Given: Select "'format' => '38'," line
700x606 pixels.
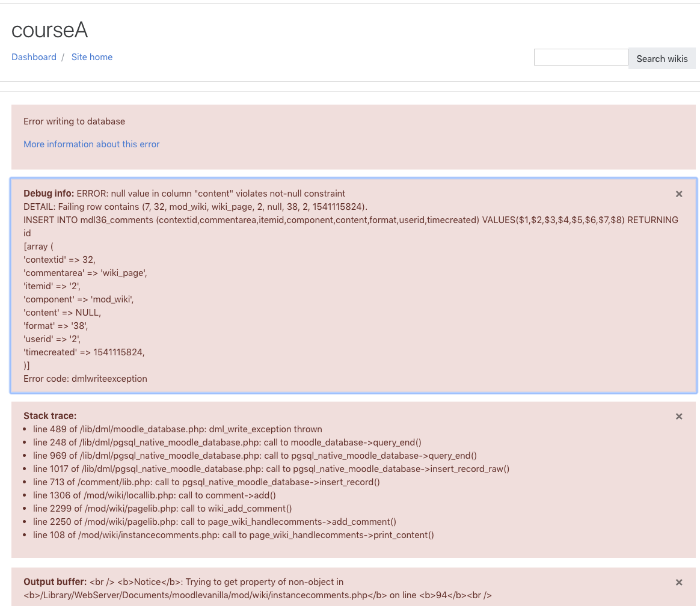Looking at the screenshot, I should point(56,326).
